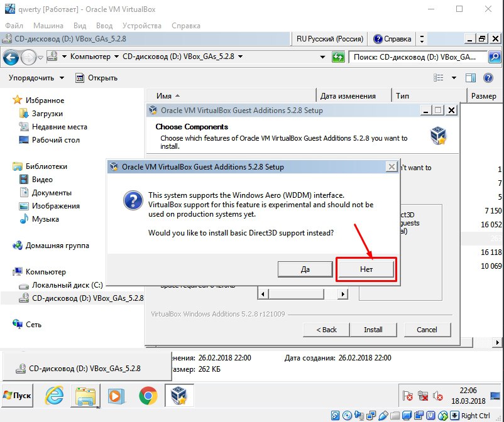504x422 pixels.
Task: Open Internet Explorer from the taskbar
Action: tap(54, 396)
